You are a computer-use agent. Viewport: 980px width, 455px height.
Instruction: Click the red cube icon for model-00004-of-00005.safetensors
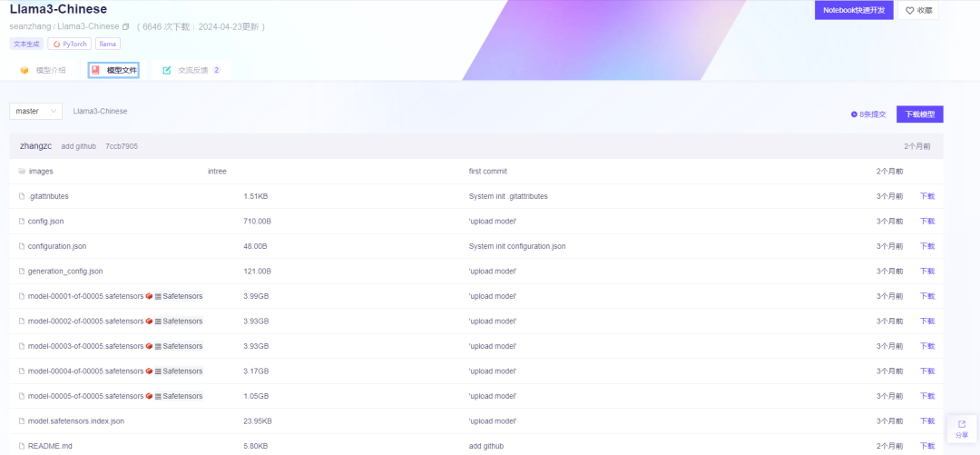coord(150,371)
